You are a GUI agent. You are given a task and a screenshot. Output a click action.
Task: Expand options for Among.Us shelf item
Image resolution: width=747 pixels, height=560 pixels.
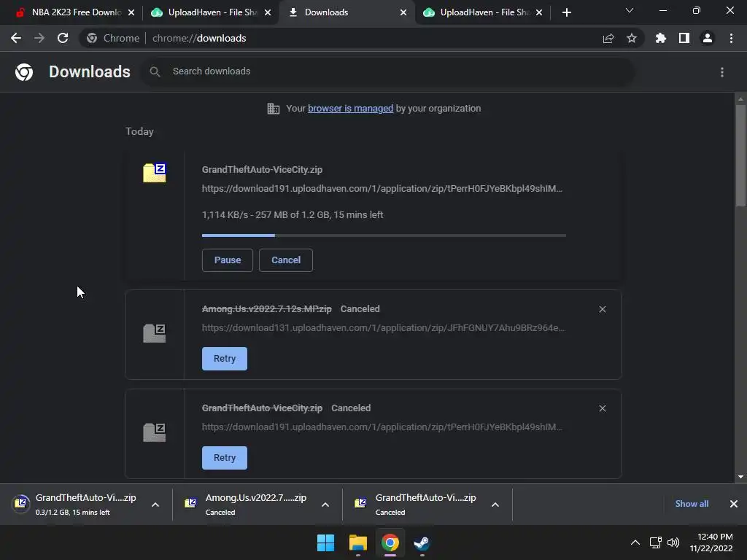coord(325,505)
